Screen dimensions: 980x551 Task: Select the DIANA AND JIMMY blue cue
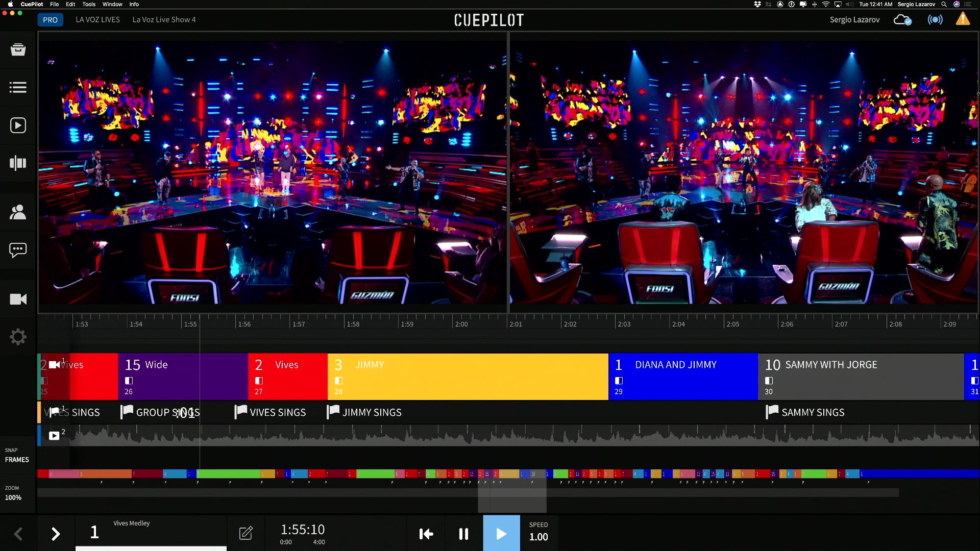(683, 377)
